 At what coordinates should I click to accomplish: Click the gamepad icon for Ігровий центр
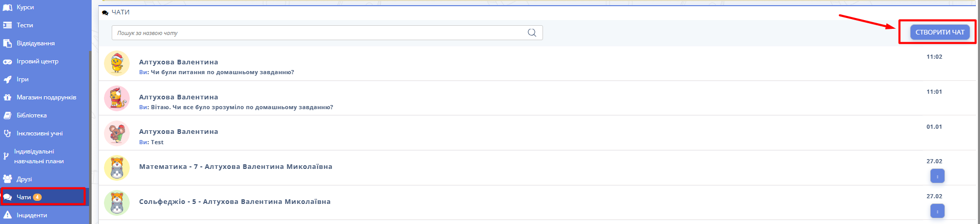tap(7, 61)
